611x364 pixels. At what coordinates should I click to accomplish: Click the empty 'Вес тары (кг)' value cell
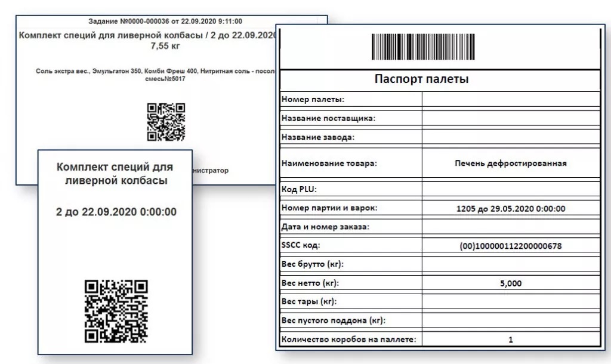[x=510, y=302]
